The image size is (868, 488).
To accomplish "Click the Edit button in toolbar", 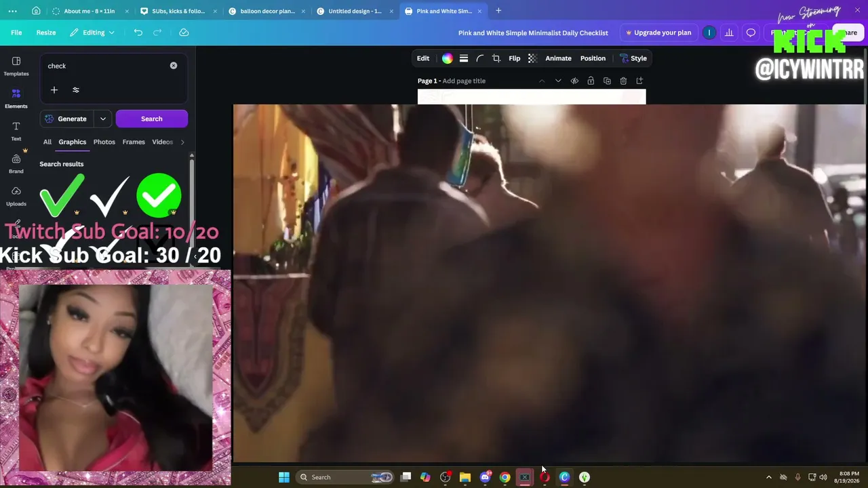I will [423, 58].
